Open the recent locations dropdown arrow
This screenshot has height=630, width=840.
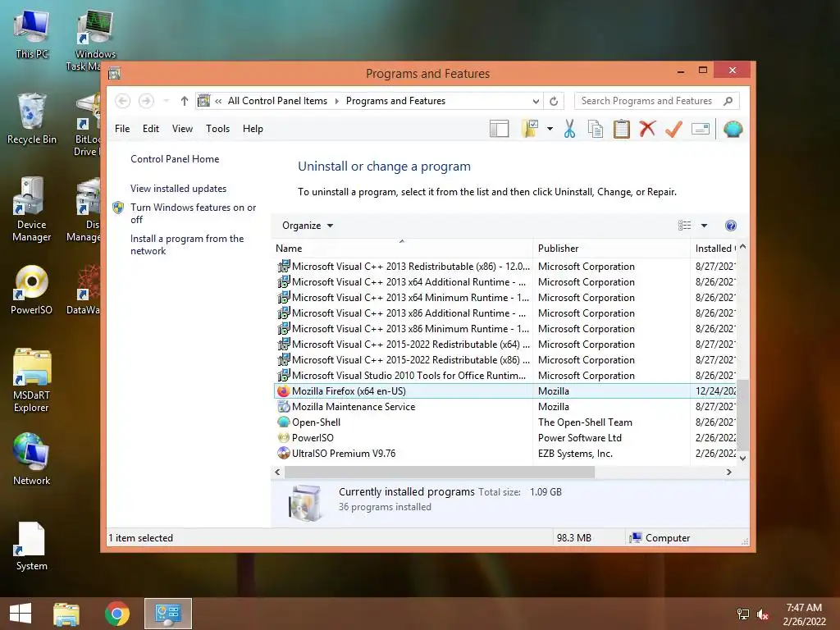[166, 101]
